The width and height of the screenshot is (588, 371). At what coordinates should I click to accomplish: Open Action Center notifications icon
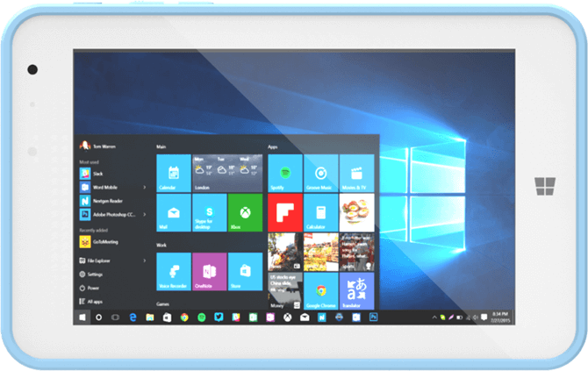(484, 317)
